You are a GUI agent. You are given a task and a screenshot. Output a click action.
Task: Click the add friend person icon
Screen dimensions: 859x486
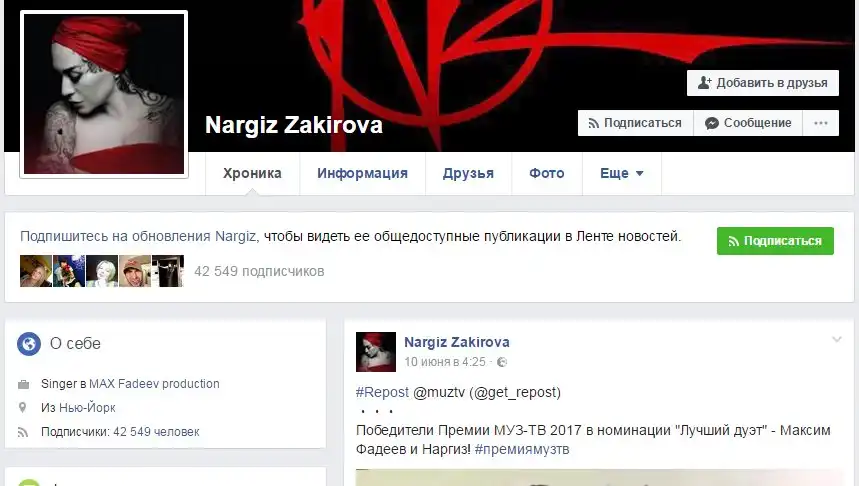tap(705, 83)
